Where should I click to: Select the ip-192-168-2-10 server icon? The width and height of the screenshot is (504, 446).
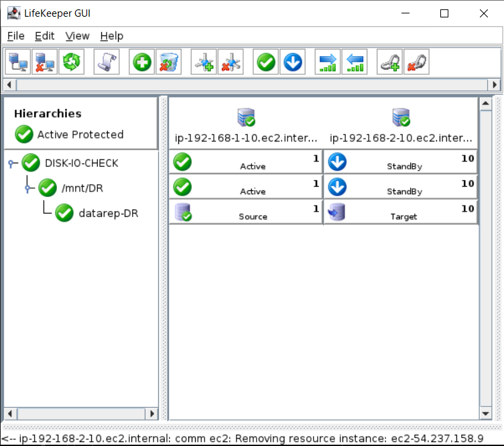point(401,117)
